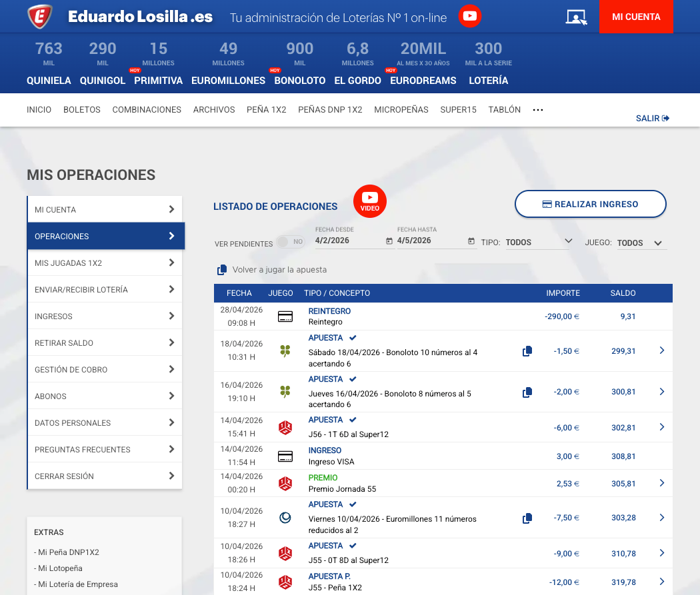Expand details arrow for -1,50 € Bonoloto row

[662, 350]
